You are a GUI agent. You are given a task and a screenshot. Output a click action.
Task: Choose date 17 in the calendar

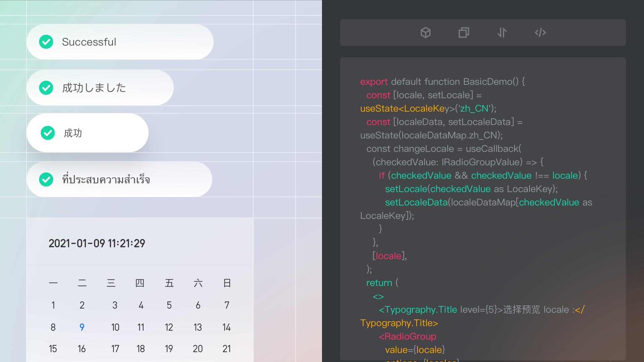coord(115,349)
